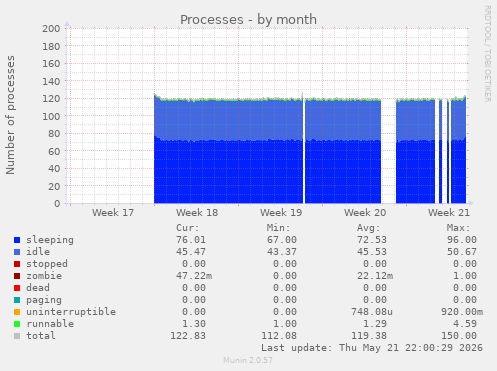
Task: Click the 'Last update' timestamp line
Action: [x=372, y=348]
